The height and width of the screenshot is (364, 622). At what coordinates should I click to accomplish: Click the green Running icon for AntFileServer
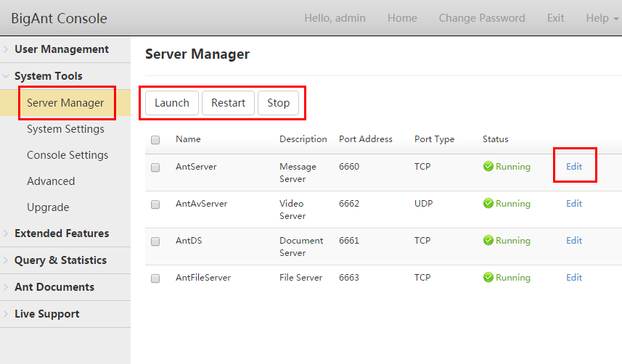(488, 277)
